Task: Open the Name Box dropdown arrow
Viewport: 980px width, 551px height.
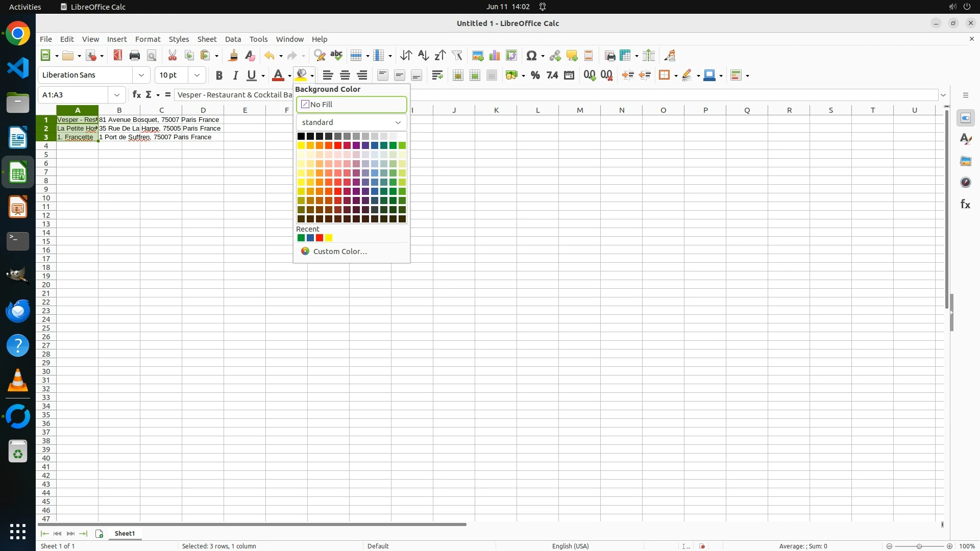Action: coord(117,95)
